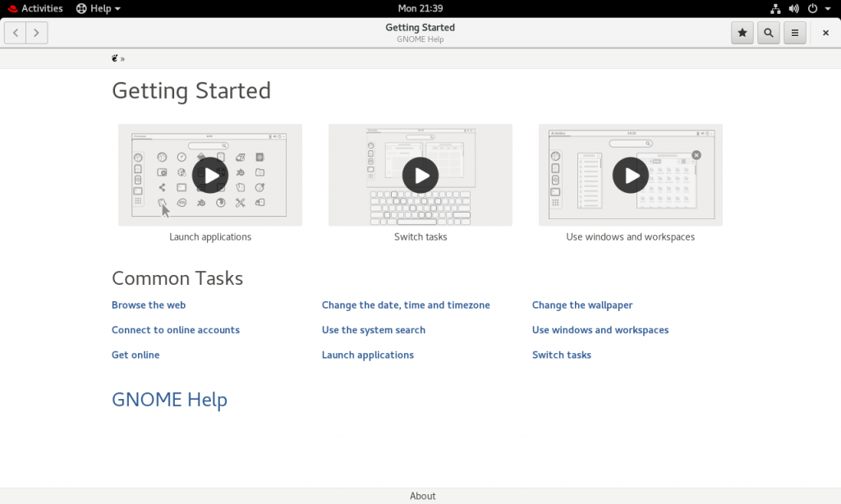
Task: Click the back navigation arrow
Action: point(16,33)
